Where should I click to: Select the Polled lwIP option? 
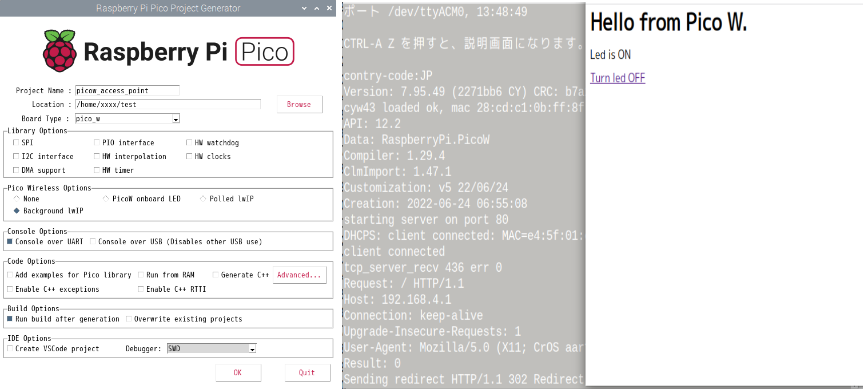pos(203,199)
